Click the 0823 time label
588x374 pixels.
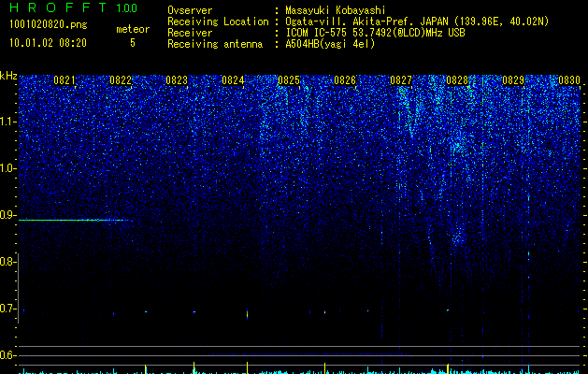[x=177, y=79]
